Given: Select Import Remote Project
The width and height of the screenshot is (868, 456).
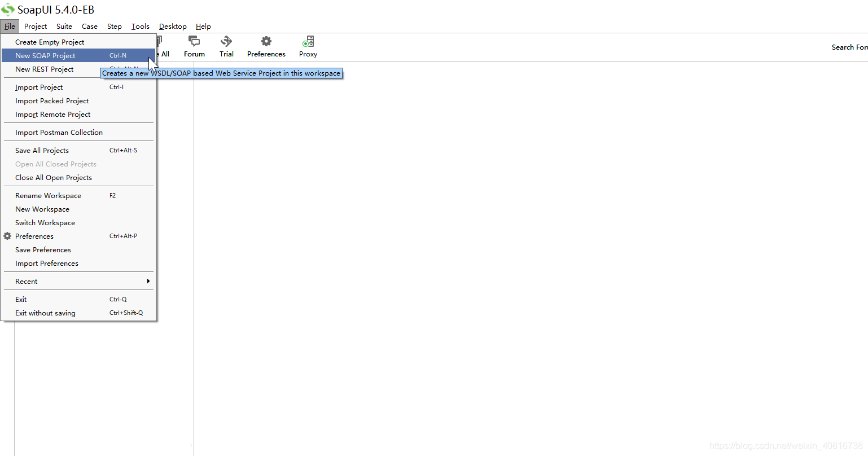Looking at the screenshot, I should pos(78,115).
